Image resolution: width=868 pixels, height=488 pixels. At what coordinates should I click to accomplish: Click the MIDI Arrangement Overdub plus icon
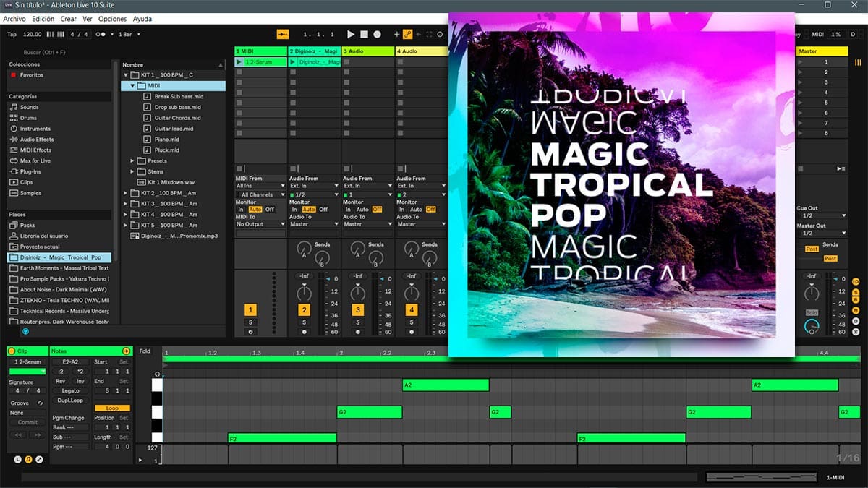396,34
